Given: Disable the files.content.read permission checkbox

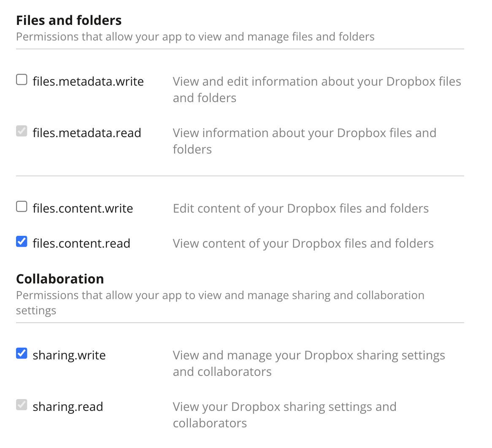Looking at the screenshot, I should coord(21,241).
